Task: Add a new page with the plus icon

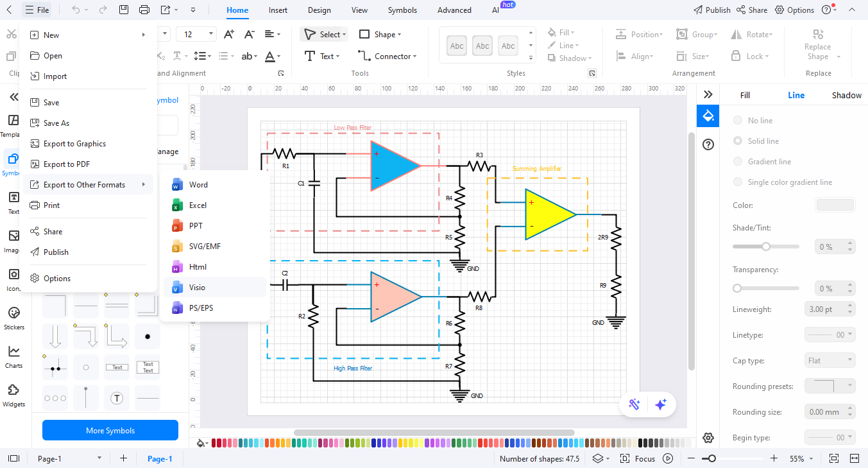Action: (123, 458)
